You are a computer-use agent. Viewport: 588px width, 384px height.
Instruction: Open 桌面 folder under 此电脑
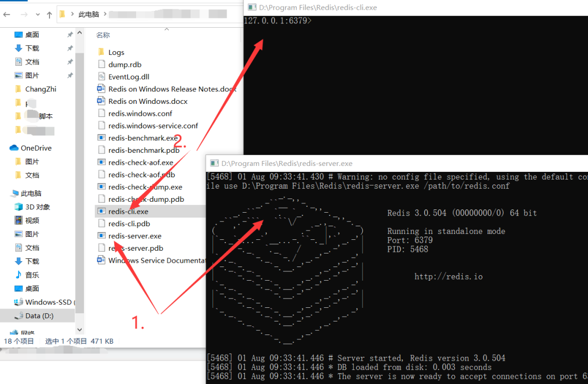(32, 288)
